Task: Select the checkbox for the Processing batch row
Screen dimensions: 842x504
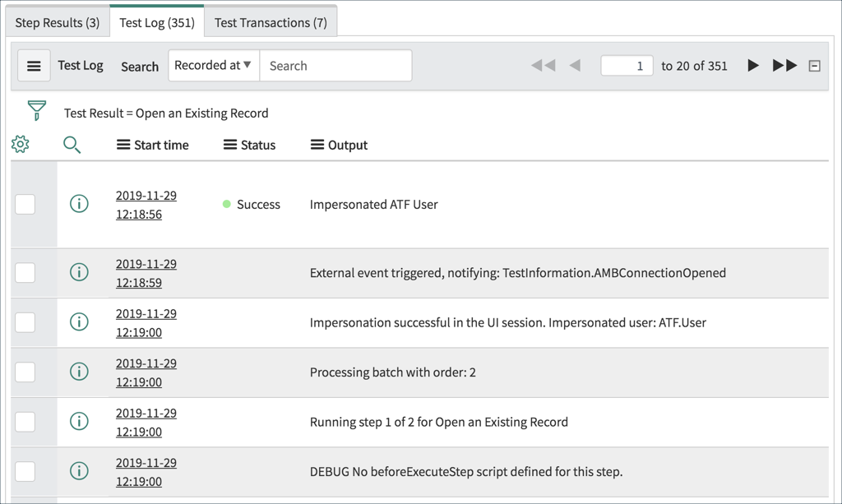Action: pyautogui.click(x=25, y=372)
